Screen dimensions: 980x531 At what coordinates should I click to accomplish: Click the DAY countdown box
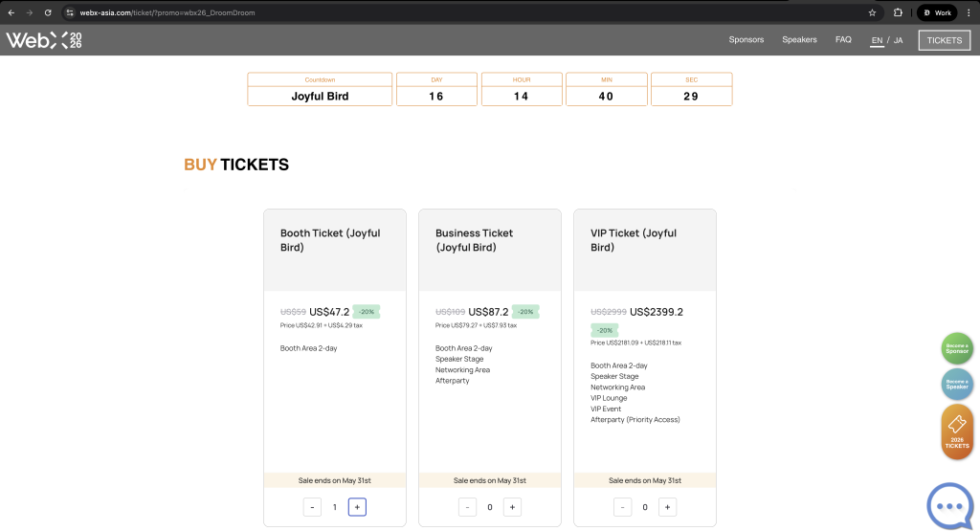tap(436, 89)
